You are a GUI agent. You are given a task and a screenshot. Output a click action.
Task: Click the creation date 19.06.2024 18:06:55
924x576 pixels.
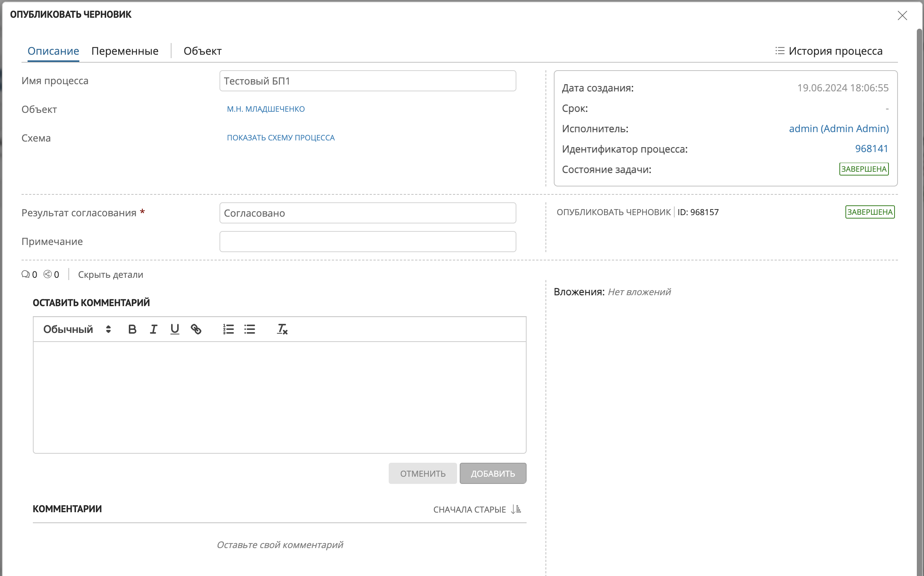[x=843, y=88]
